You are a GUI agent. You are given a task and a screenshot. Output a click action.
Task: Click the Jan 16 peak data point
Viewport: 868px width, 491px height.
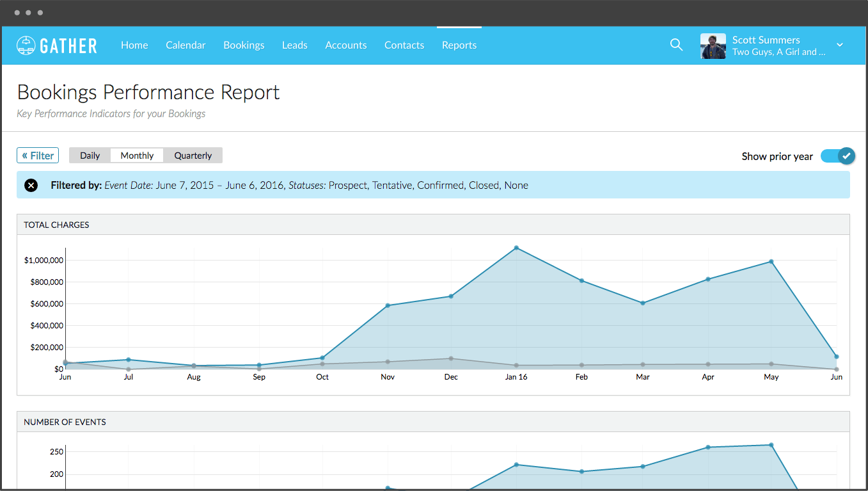(516, 248)
